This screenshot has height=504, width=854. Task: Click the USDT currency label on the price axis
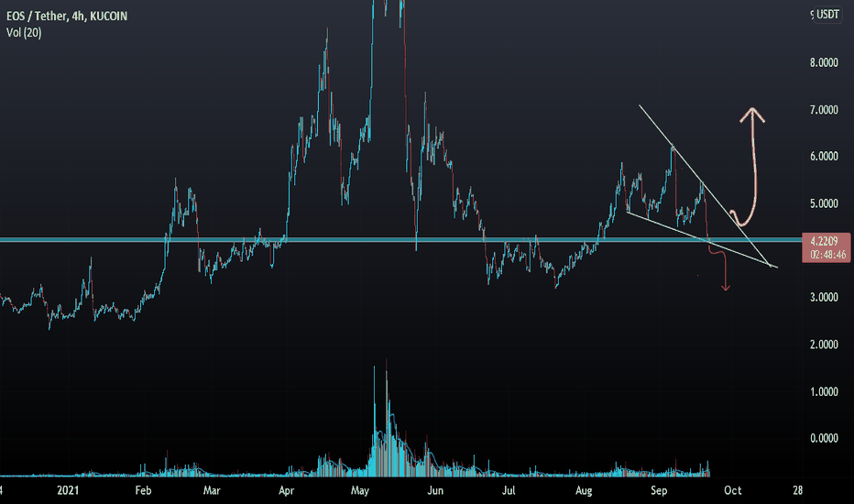(827, 14)
